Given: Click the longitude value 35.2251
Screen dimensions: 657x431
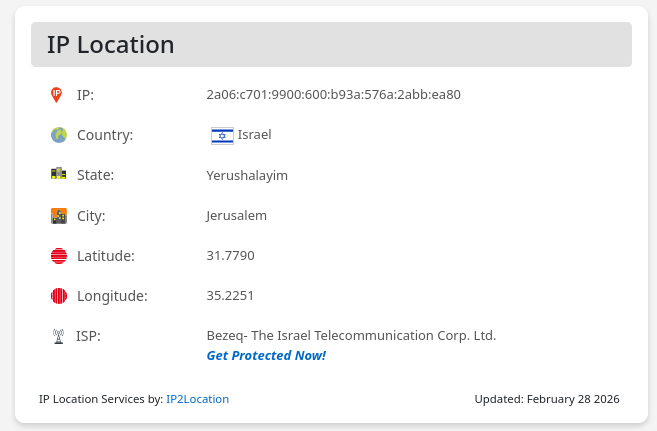Looking at the screenshot, I should click(x=230, y=296).
